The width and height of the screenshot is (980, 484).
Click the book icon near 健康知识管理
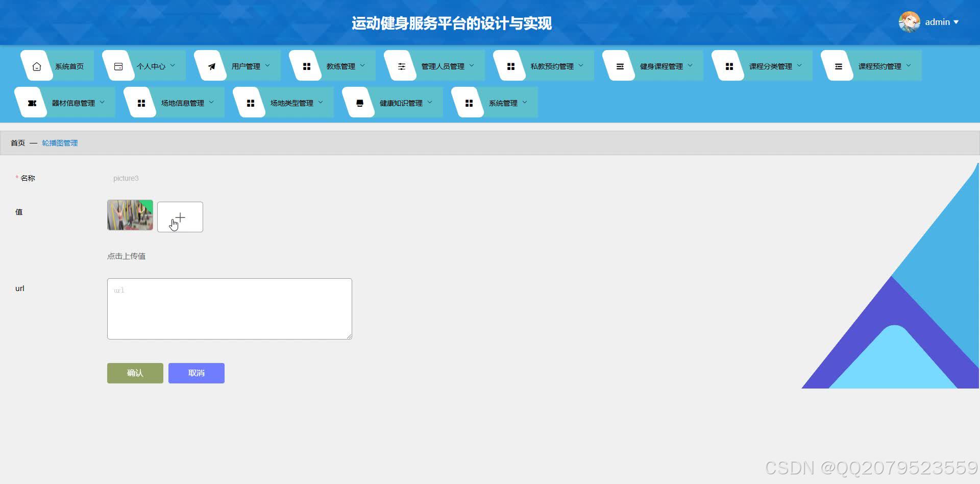tap(359, 102)
